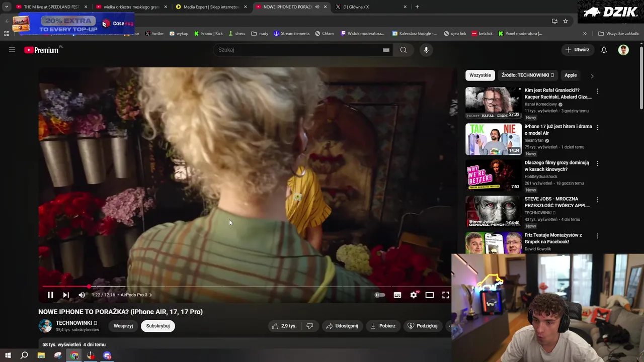Click the Subskrybuj button
This screenshot has height=362, width=644.
(158, 326)
